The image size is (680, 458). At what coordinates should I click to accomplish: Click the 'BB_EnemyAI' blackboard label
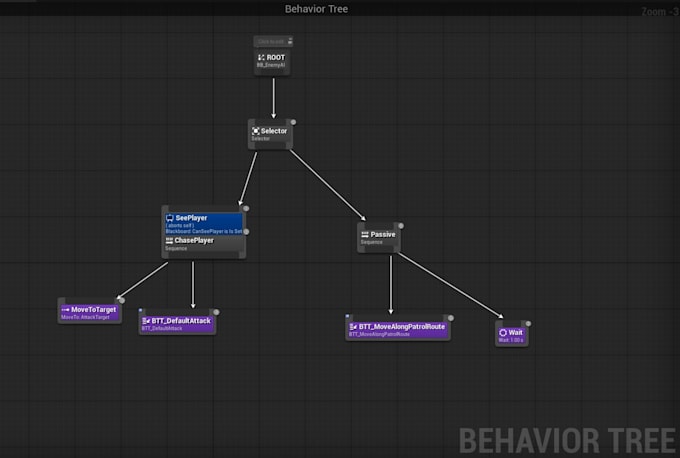271,65
